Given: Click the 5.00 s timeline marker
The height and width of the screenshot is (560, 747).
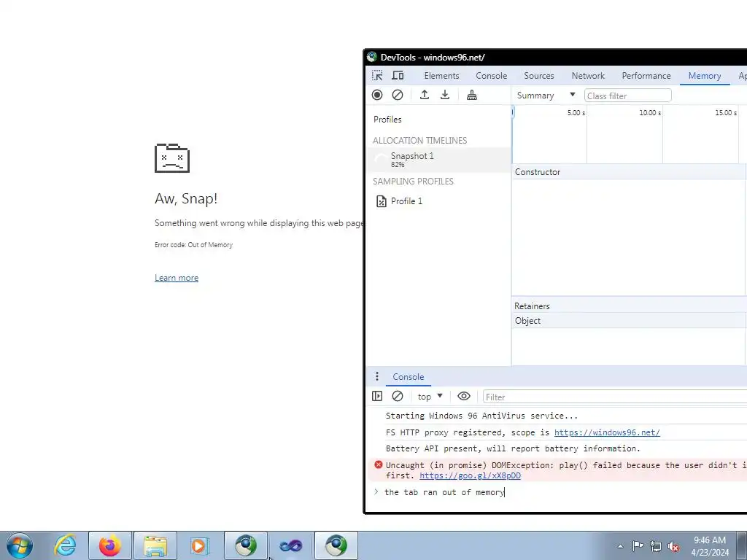Looking at the screenshot, I should (x=576, y=113).
